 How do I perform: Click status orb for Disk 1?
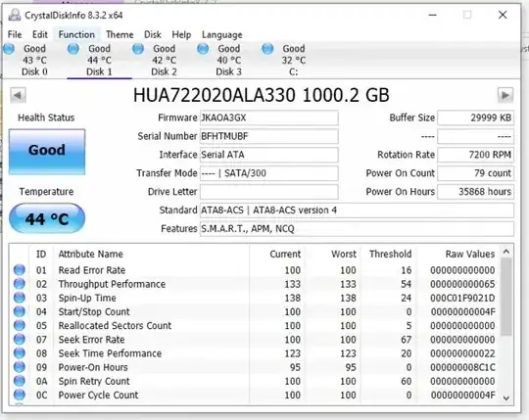[72, 49]
